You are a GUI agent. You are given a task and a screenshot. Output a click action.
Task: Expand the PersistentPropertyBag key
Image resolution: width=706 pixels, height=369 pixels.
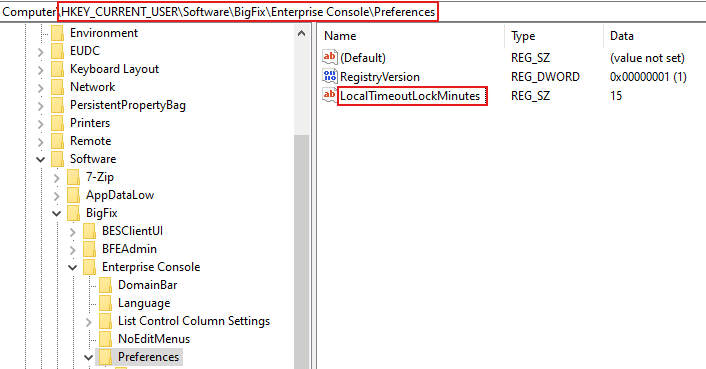tap(41, 106)
